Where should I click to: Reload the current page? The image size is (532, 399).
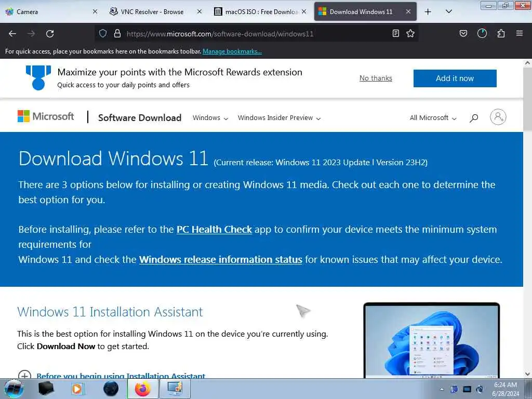tap(50, 34)
